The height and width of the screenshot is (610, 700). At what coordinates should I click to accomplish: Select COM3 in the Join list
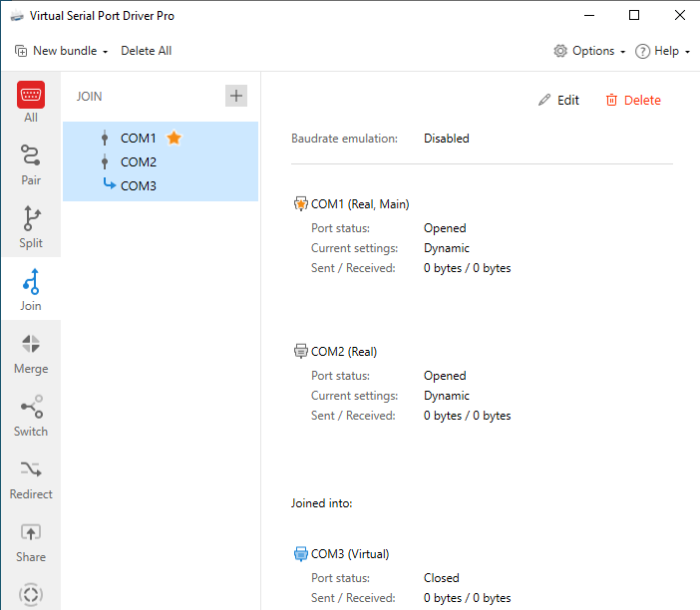click(139, 185)
